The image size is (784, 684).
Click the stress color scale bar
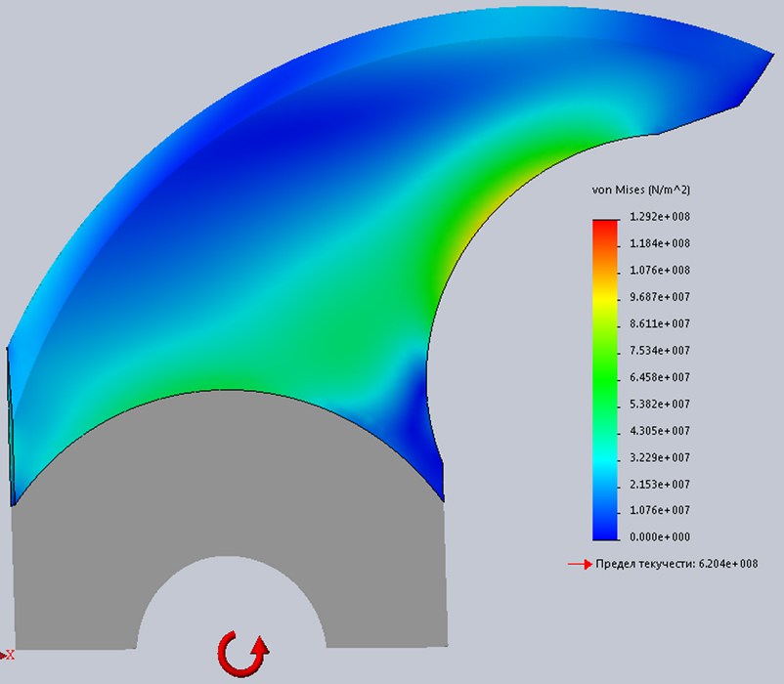tap(605, 380)
